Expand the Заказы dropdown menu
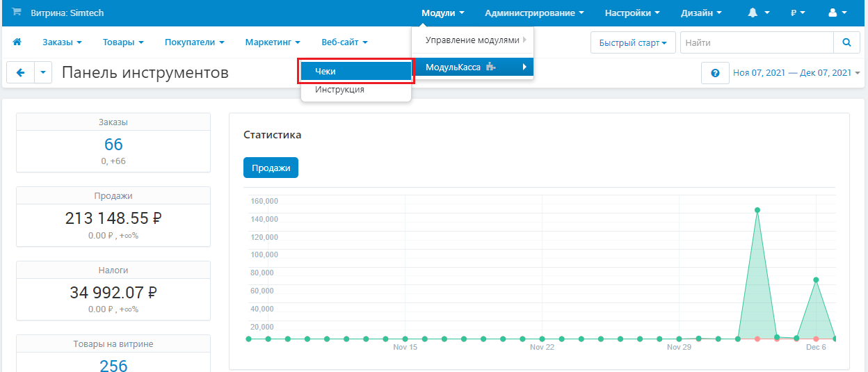This screenshot has height=372, width=868. (x=62, y=42)
